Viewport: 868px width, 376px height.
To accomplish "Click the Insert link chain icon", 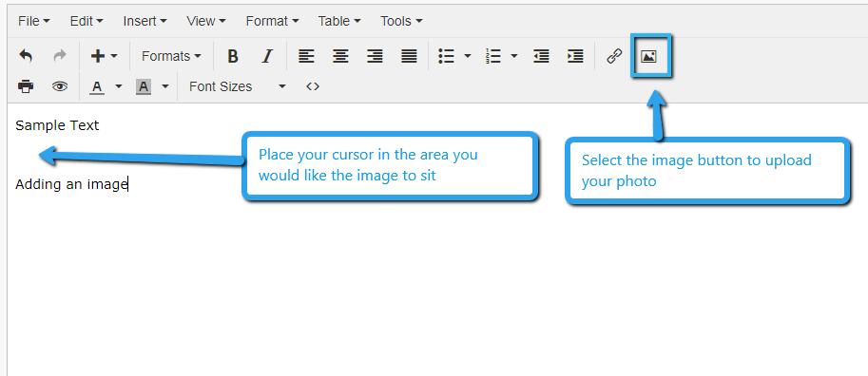I will pos(614,56).
